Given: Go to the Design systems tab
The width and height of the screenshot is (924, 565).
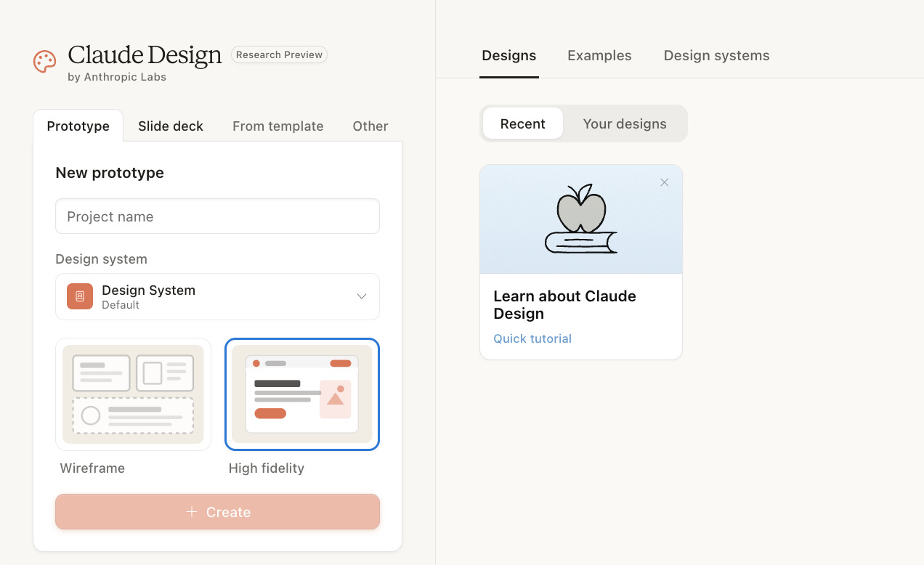Looking at the screenshot, I should (x=716, y=56).
